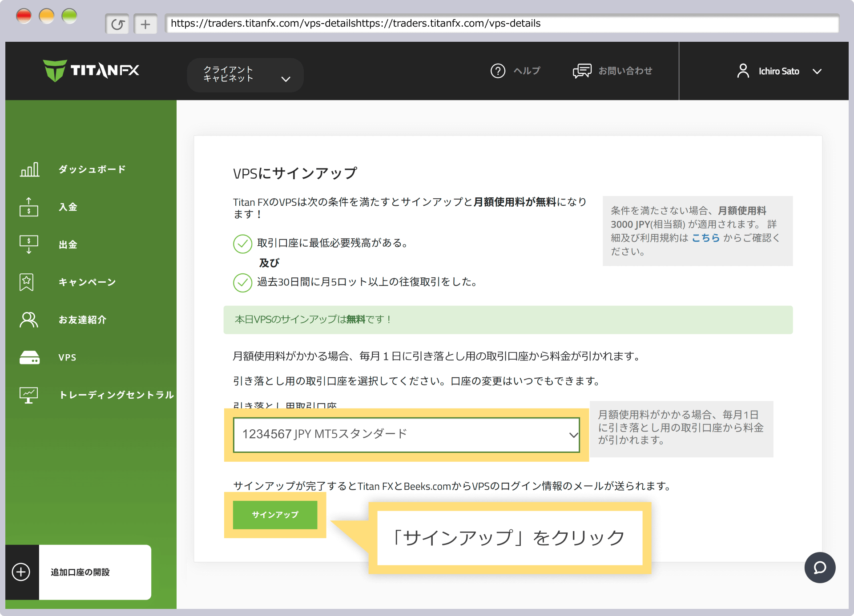Screen dimensions: 854x616
Task: Go to ダッシュボード in sidebar
Action: [x=92, y=169]
